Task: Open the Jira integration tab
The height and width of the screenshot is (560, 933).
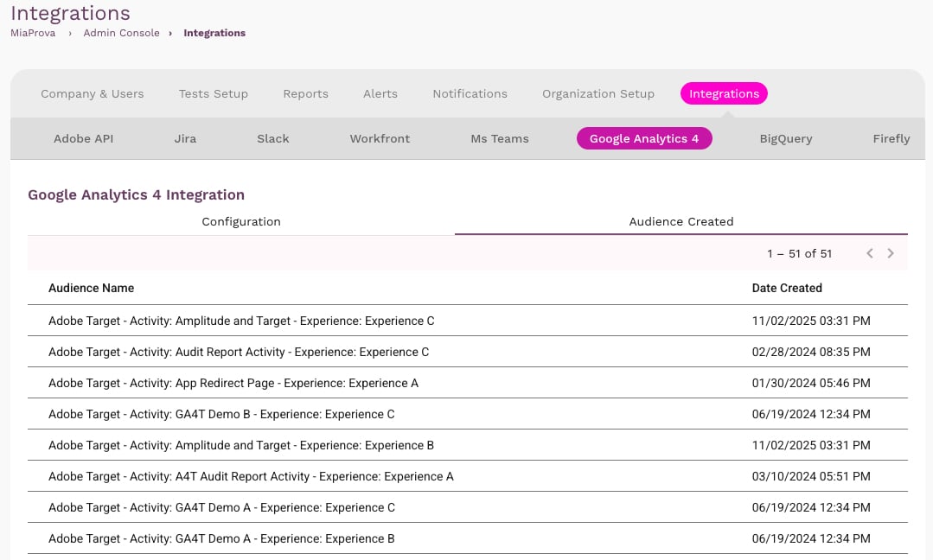Action: 185,138
